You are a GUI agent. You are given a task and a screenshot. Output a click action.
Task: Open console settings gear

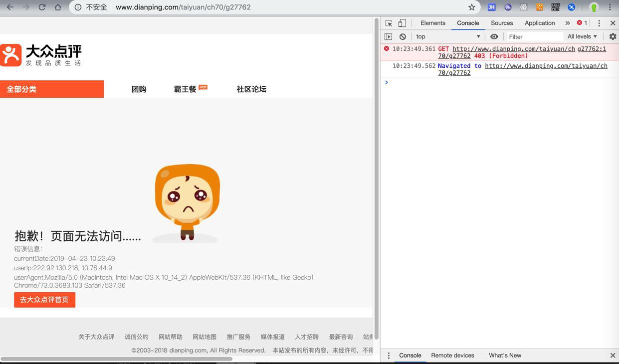613,36
